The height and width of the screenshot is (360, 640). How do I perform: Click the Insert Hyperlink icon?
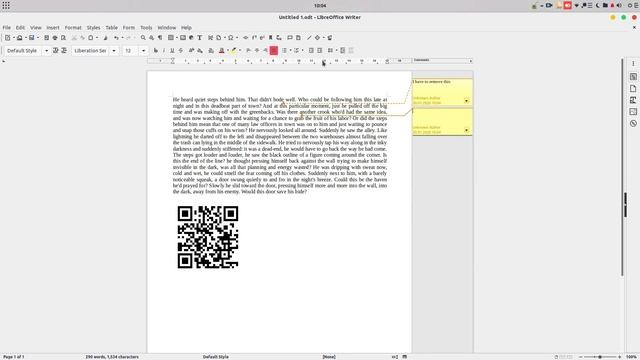click(245, 38)
